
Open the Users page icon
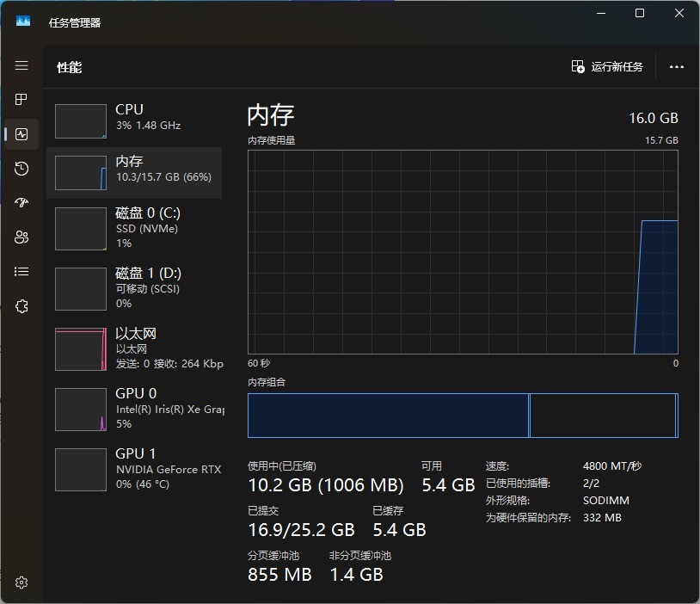pyautogui.click(x=21, y=237)
